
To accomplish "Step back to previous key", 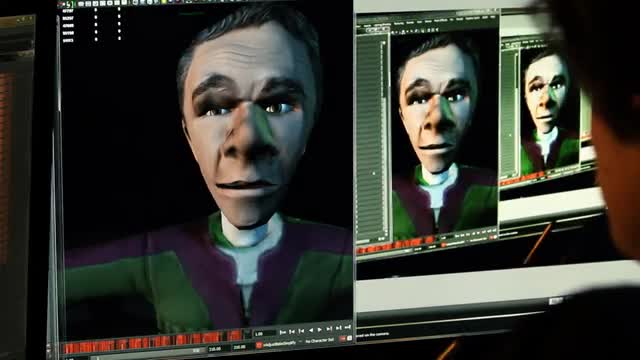I will [301, 331].
